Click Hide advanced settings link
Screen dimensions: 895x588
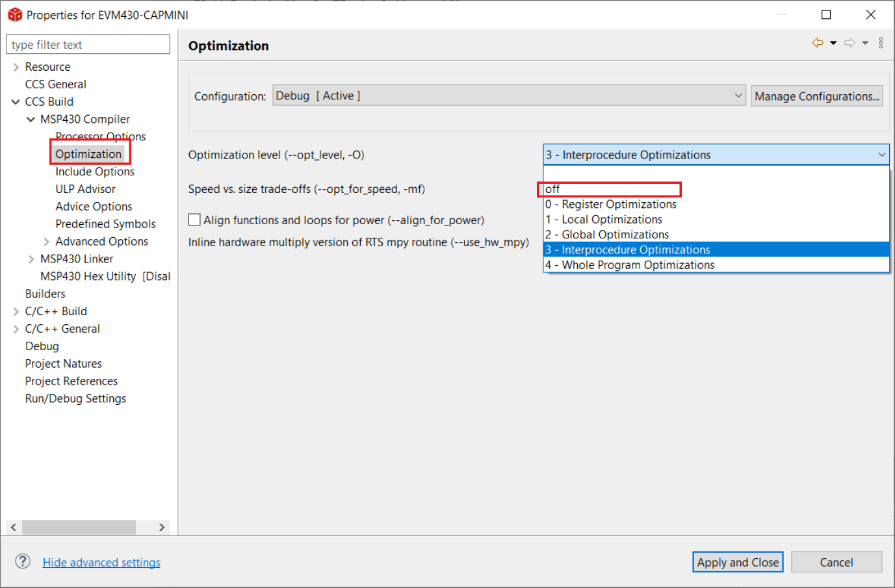[x=101, y=563]
